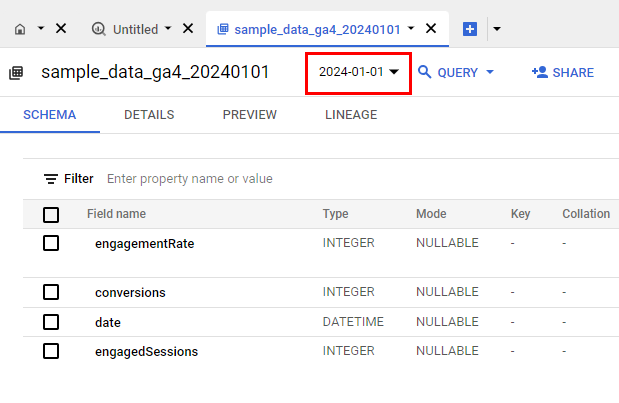Image resolution: width=619 pixels, height=403 pixels.
Task: Click the Filter icon above schema
Action: (x=51, y=179)
